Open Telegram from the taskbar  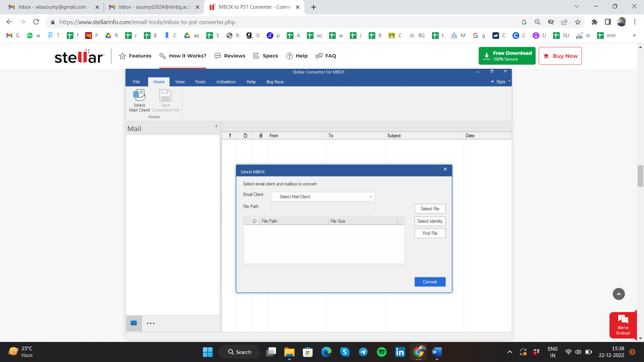click(363, 352)
